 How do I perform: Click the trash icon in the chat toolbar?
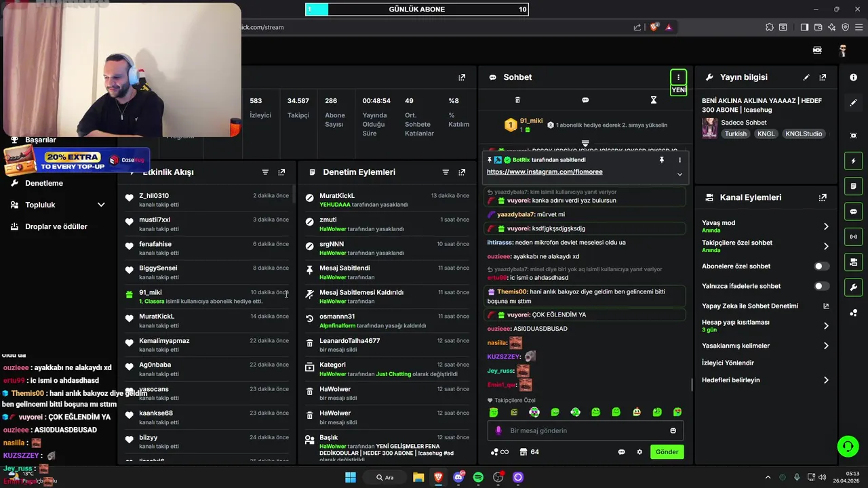click(x=517, y=100)
